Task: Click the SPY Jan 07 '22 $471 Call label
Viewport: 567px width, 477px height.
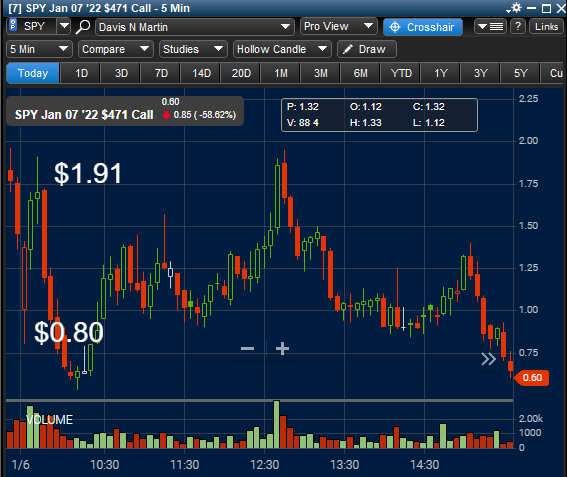Action: point(84,115)
